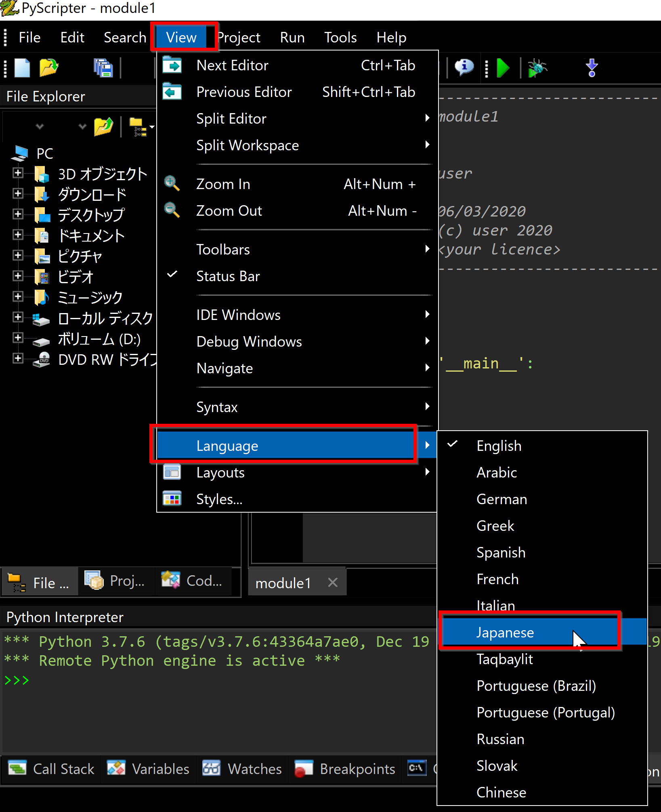Select English language option
Screen dimensions: 661x812
click(x=542, y=446)
